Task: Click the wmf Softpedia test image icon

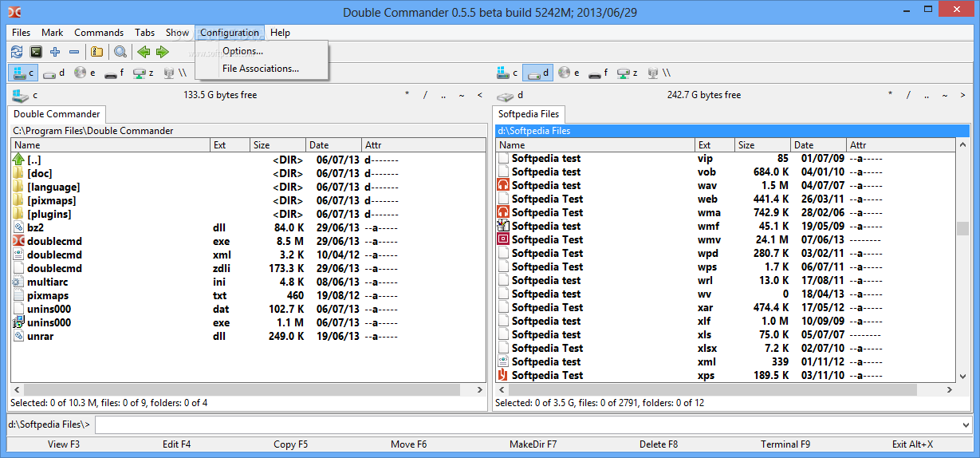Action: coord(503,226)
